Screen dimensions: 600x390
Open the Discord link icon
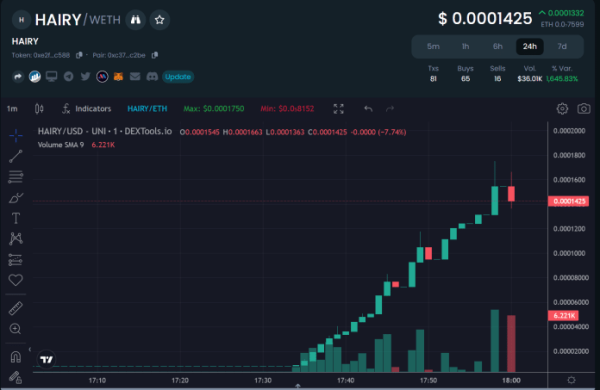pos(152,77)
